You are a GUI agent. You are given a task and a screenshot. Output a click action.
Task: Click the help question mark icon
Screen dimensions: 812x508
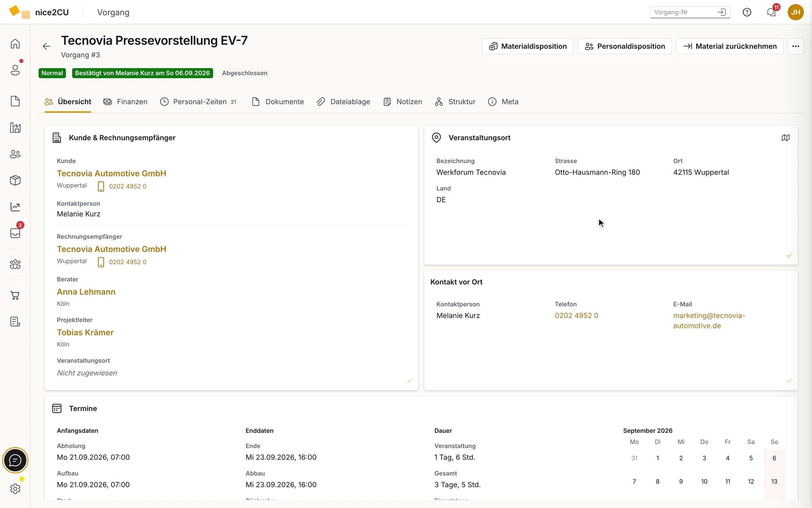point(747,12)
